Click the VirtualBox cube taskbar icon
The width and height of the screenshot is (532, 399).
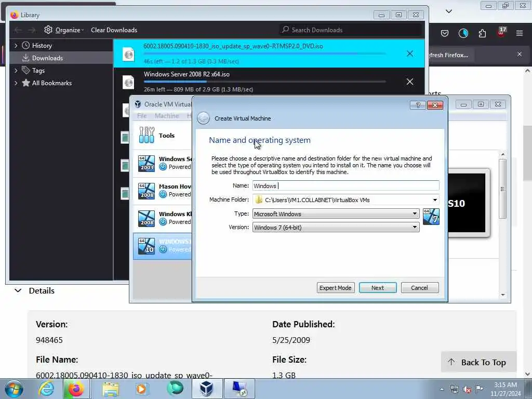(x=206, y=389)
